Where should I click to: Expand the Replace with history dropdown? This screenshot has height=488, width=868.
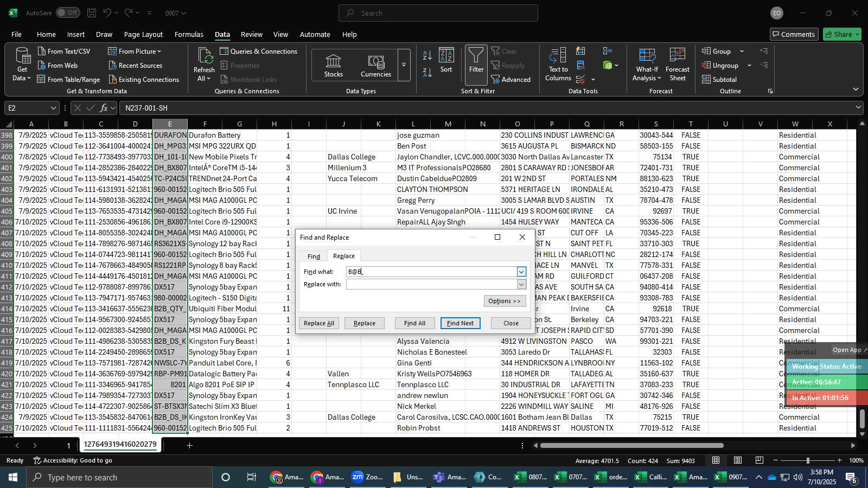[x=521, y=284]
